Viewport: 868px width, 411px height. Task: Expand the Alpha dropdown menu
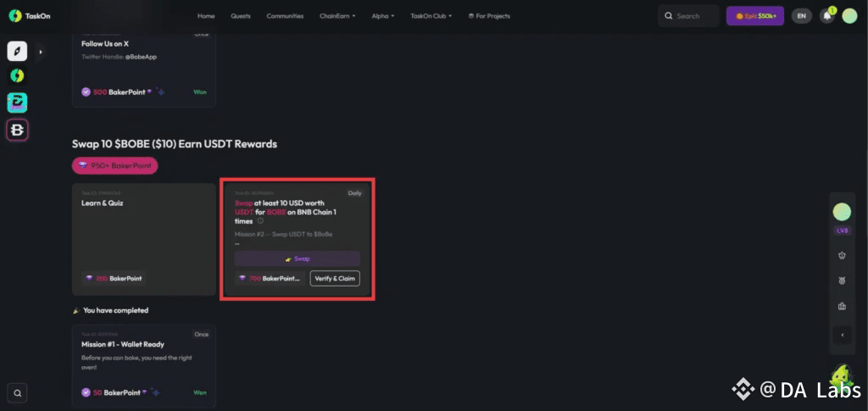click(383, 16)
